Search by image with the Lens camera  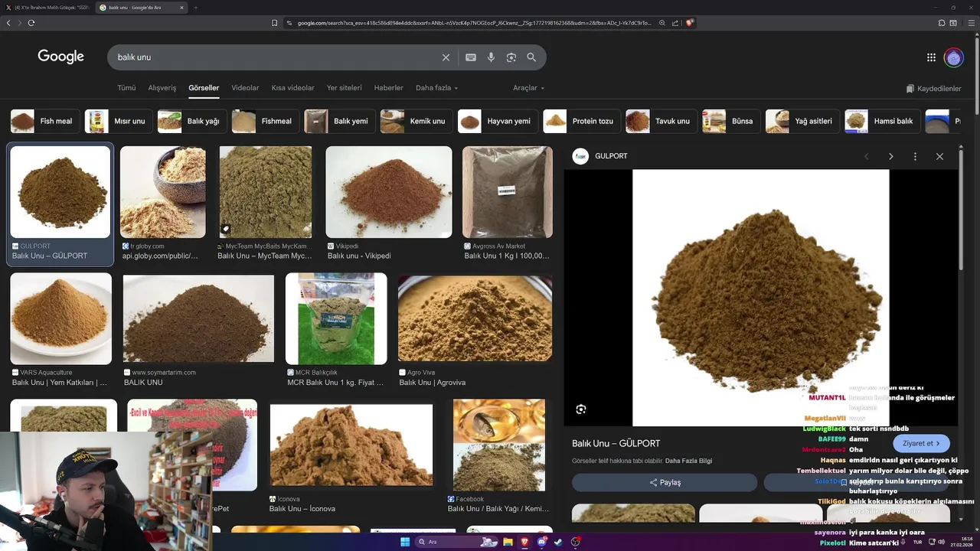pyautogui.click(x=511, y=57)
